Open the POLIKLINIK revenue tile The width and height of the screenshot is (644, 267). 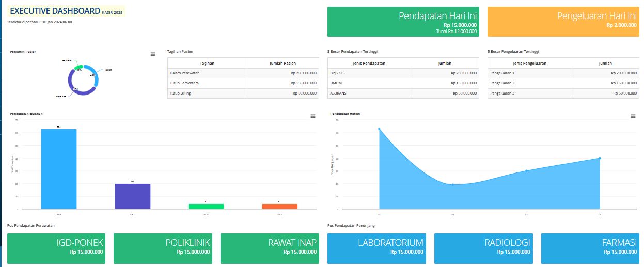click(163, 248)
